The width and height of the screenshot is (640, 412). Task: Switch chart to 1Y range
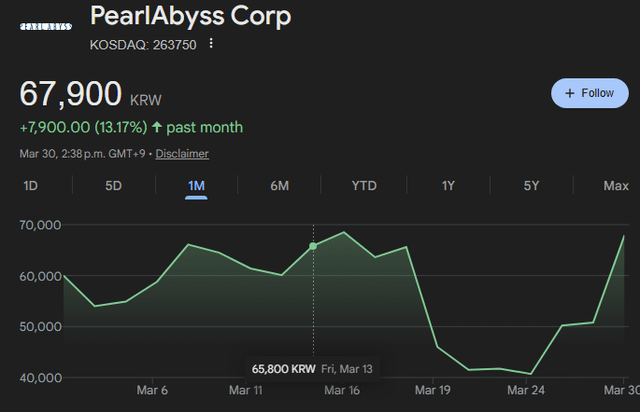pyautogui.click(x=448, y=186)
